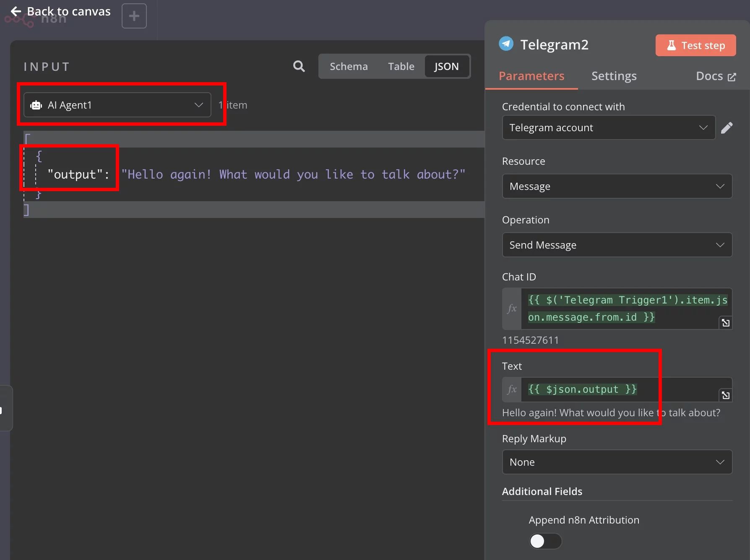Open the Resource dropdown set to Message

pyautogui.click(x=617, y=186)
